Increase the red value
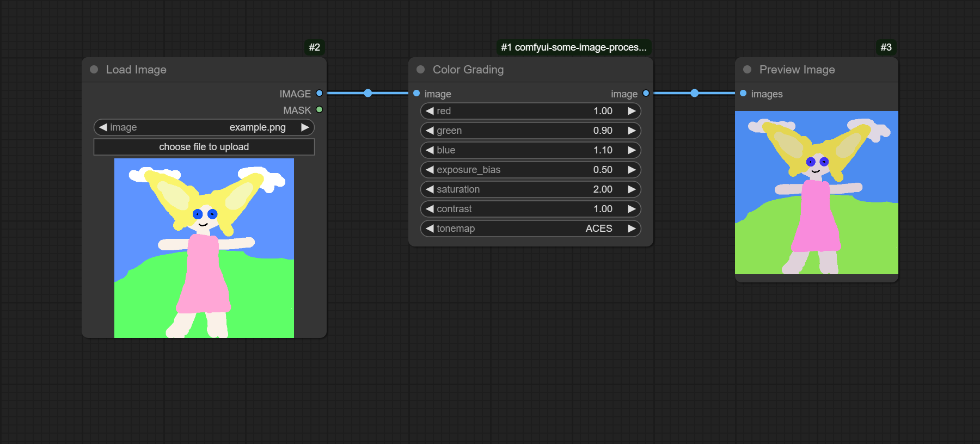The width and height of the screenshot is (980, 444). click(632, 111)
